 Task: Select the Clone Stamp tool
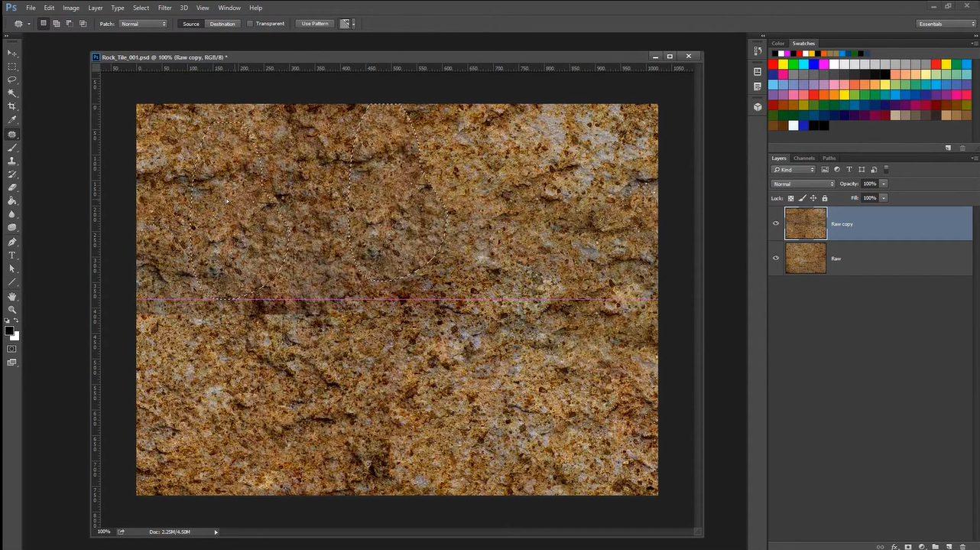click(x=12, y=161)
